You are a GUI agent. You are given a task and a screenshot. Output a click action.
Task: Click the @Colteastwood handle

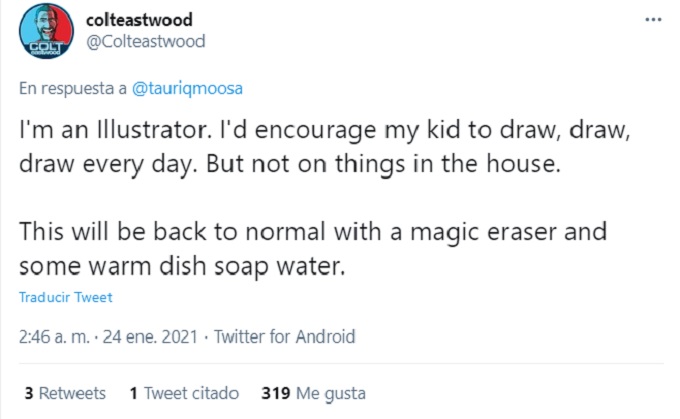click(x=146, y=41)
